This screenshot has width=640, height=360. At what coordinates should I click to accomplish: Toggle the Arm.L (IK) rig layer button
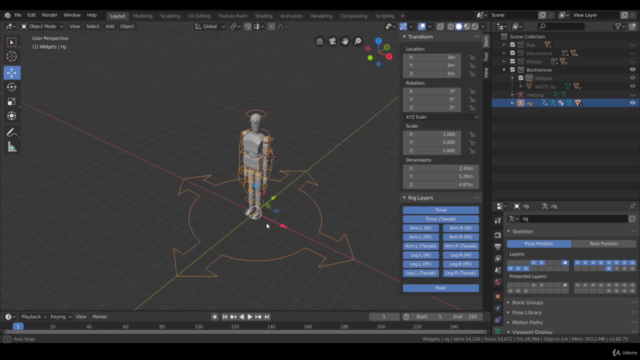[421, 228]
